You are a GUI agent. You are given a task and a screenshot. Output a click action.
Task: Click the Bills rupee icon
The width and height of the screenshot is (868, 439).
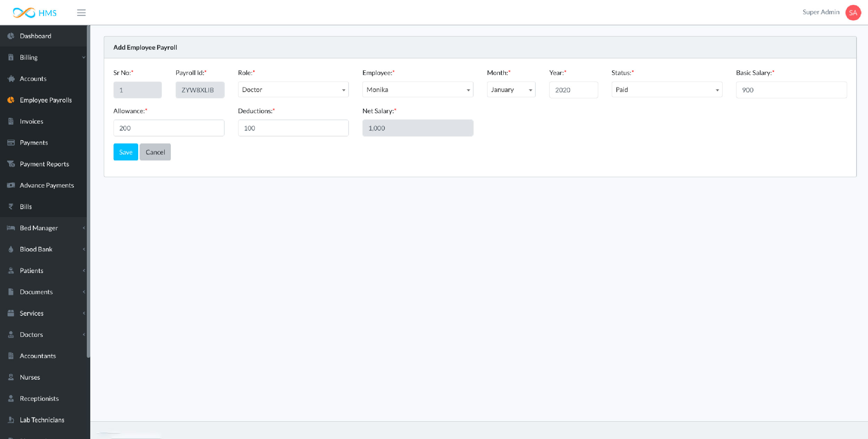tap(11, 207)
